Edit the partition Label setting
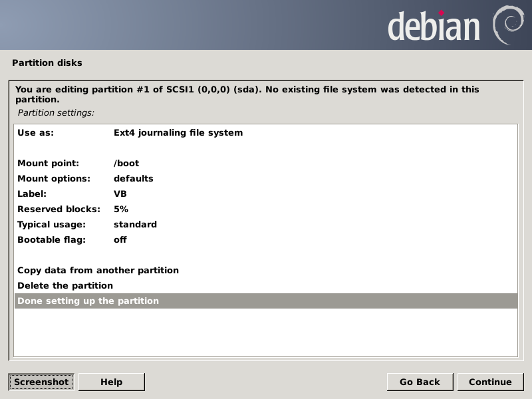The image size is (532, 399). (32, 194)
